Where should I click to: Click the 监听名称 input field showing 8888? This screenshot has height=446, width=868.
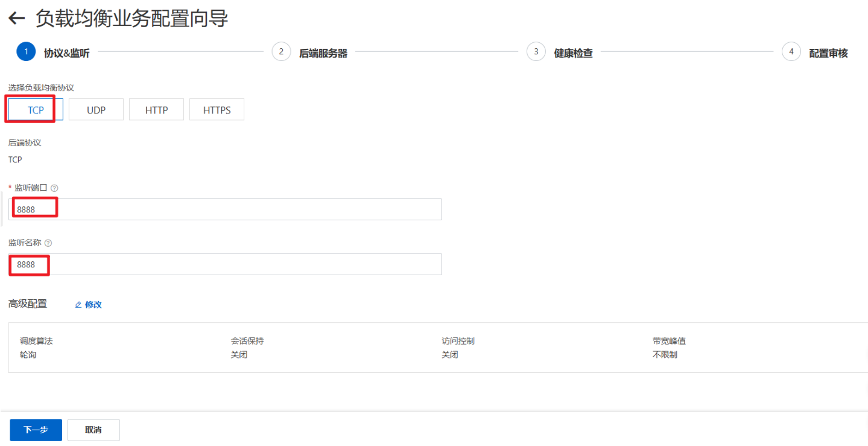pos(223,264)
